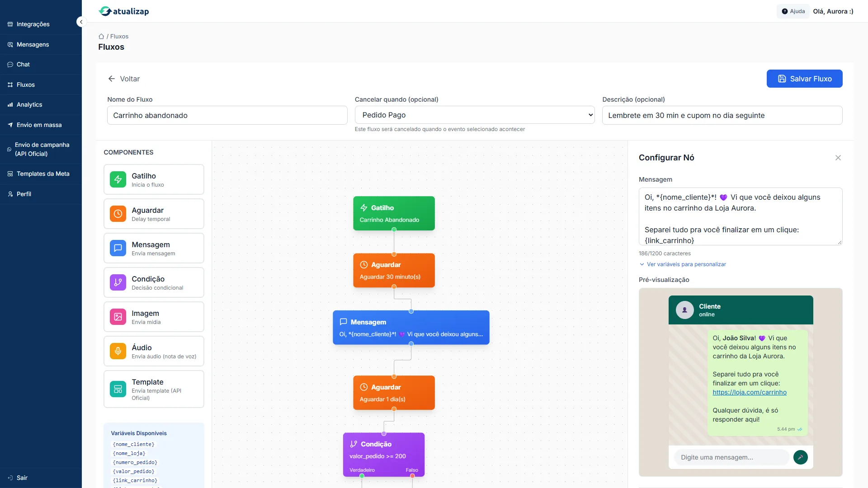Click the yellow Áudio microphone icon

coord(118,351)
